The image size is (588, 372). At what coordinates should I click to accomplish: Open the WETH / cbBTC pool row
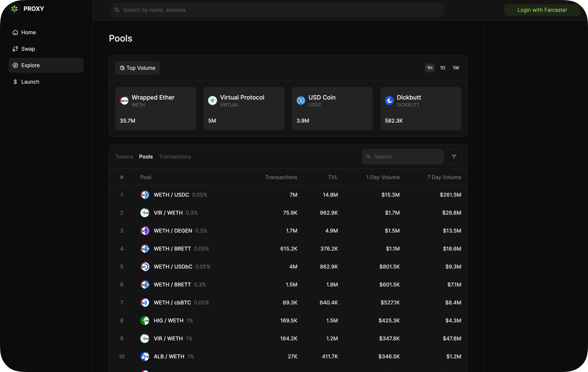pos(288,303)
